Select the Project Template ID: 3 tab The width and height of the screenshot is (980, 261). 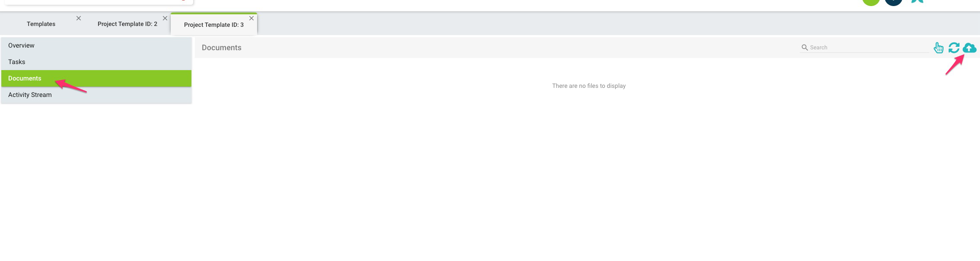click(x=213, y=25)
